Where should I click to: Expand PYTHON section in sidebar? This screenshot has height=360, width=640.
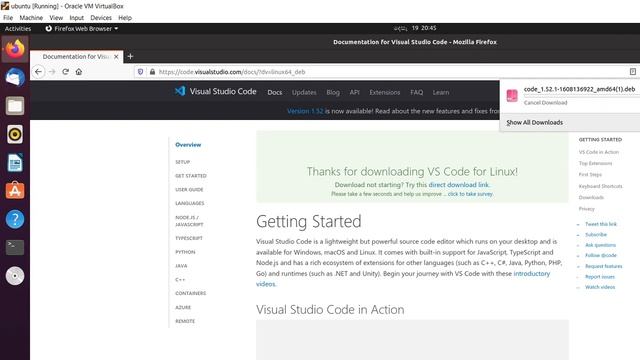click(185, 252)
